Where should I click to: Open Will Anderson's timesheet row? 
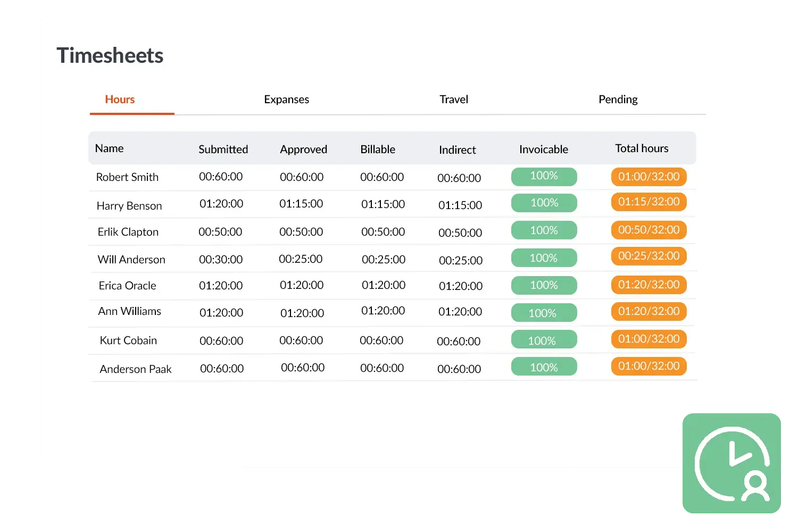(x=131, y=260)
